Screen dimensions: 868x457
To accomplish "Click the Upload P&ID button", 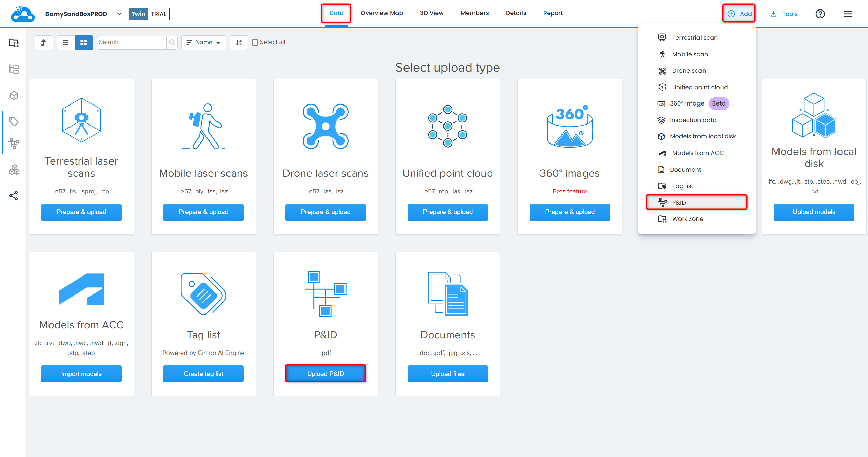I will point(325,374).
